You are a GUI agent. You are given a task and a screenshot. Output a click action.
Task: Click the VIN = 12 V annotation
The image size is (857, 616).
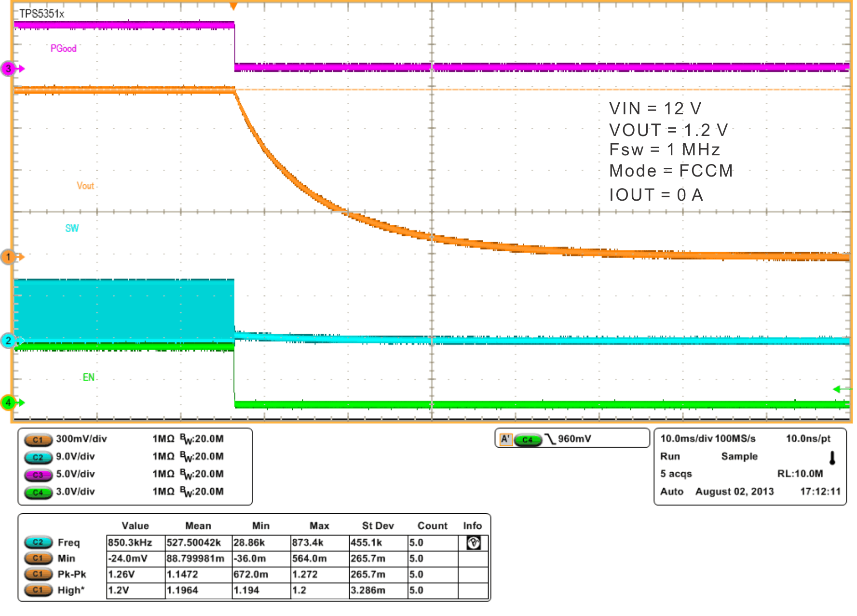click(655, 109)
